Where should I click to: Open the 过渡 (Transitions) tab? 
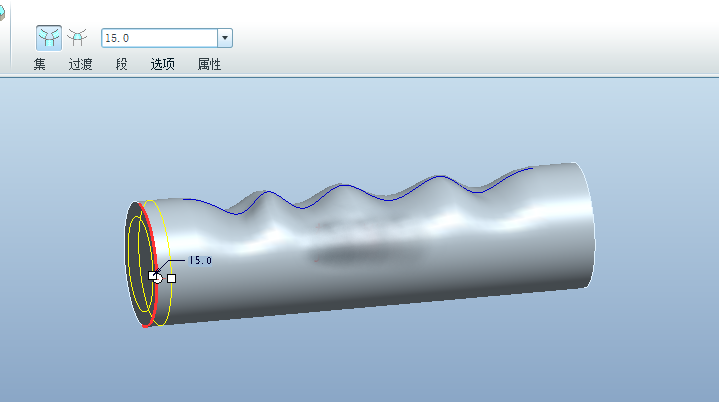point(80,64)
